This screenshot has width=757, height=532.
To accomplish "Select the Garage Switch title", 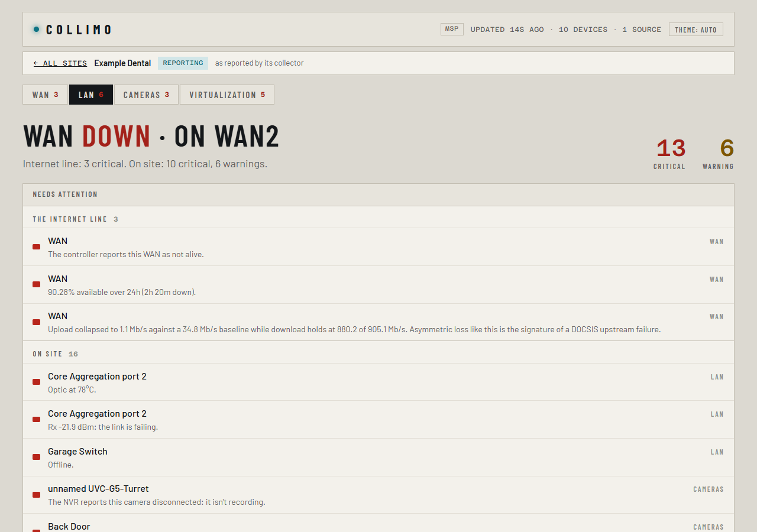I will pyautogui.click(x=77, y=452).
